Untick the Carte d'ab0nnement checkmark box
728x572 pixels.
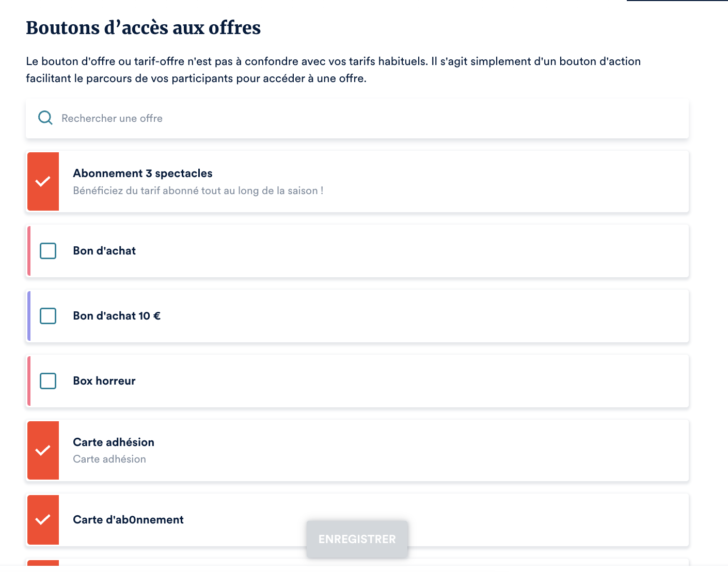pyautogui.click(x=43, y=519)
